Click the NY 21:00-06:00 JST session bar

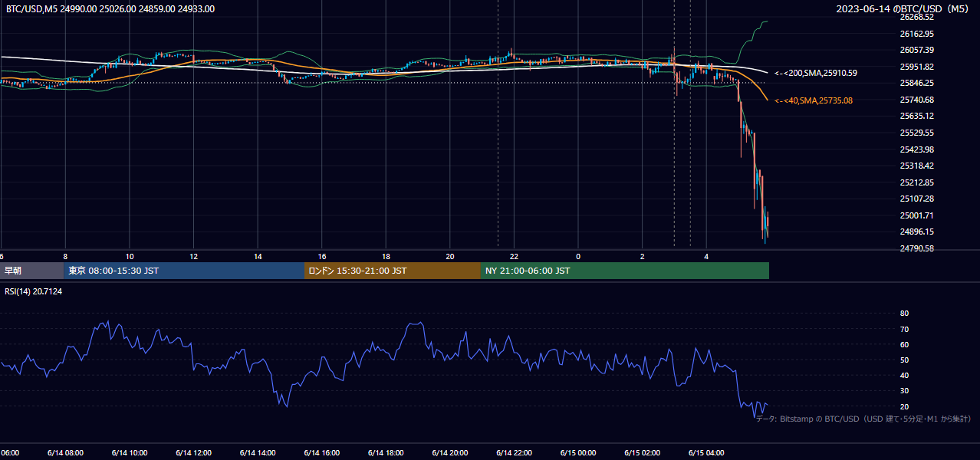click(x=625, y=271)
